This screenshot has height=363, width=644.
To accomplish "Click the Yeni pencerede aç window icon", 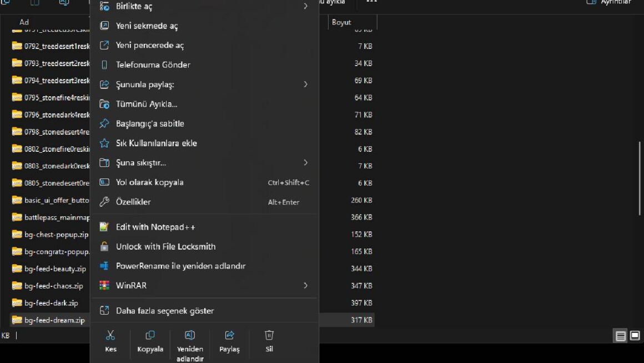I will pyautogui.click(x=104, y=45).
